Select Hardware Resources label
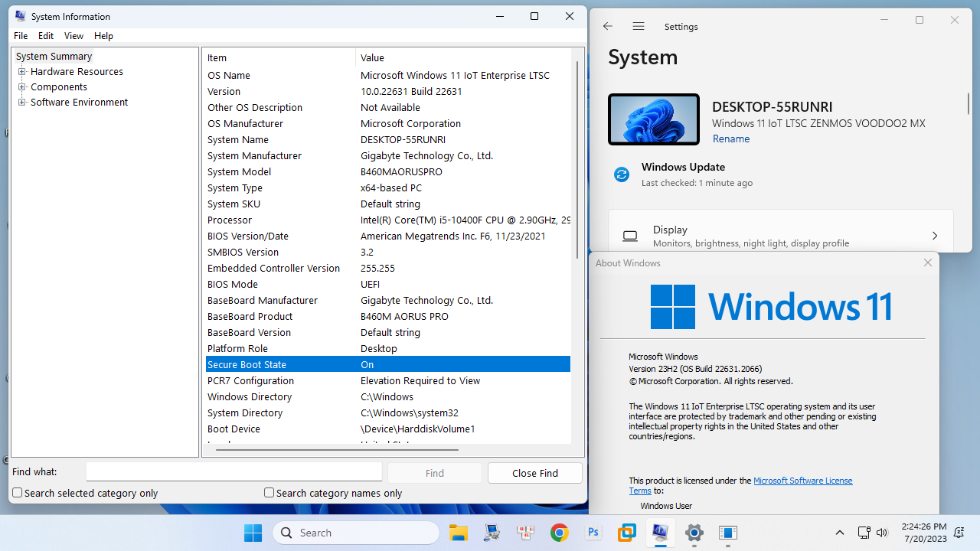 tap(77, 71)
